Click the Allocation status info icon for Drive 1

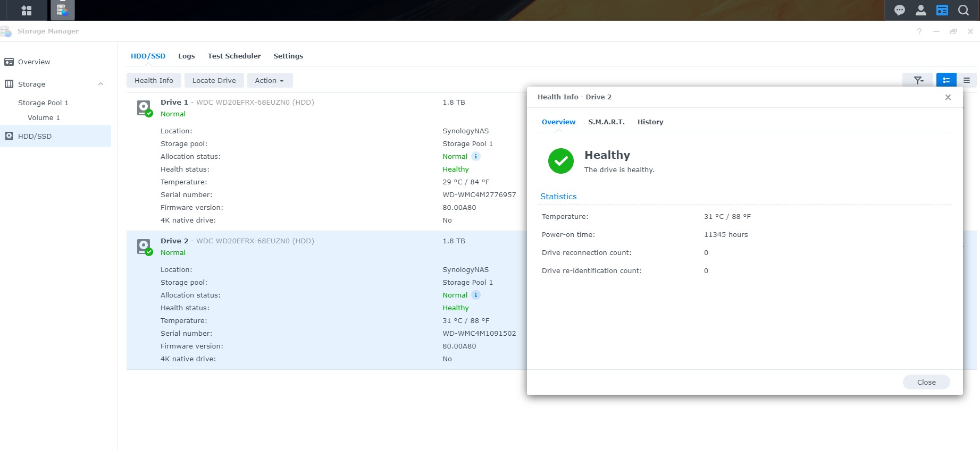pos(476,156)
